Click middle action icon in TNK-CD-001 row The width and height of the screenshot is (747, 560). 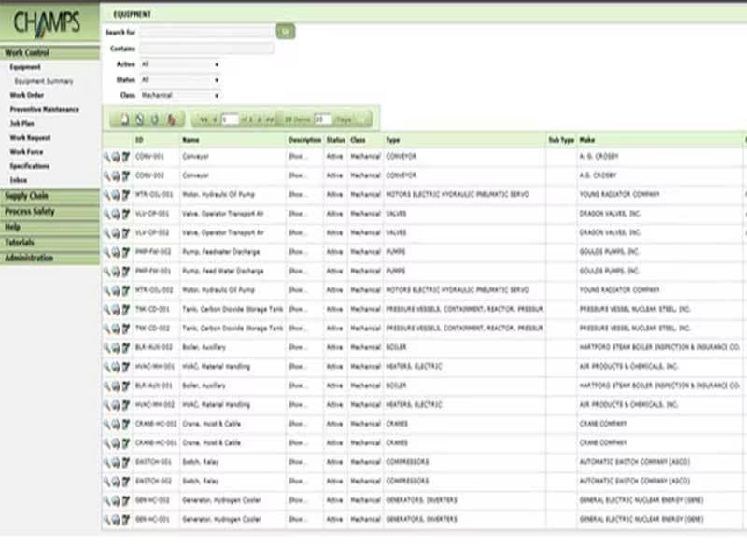(116, 310)
